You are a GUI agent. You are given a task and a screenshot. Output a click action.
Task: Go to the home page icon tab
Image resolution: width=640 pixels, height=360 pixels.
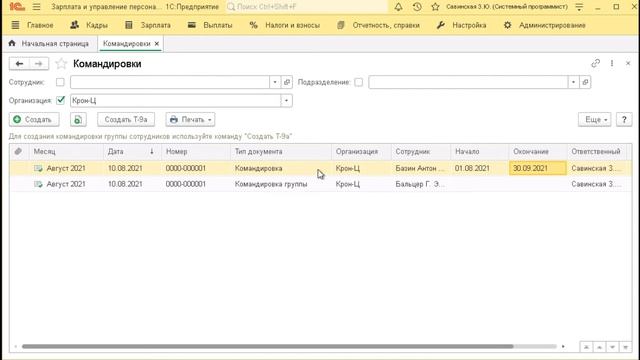[12, 43]
